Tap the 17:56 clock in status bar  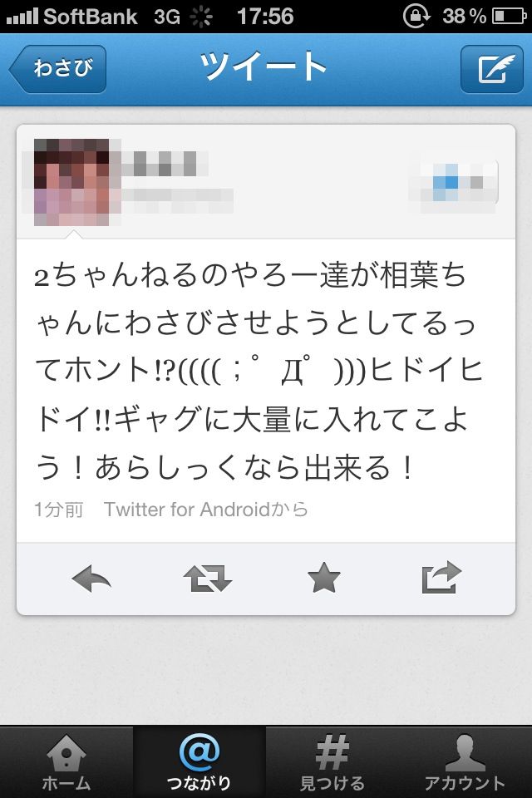pyautogui.click(x=265, y=17)
